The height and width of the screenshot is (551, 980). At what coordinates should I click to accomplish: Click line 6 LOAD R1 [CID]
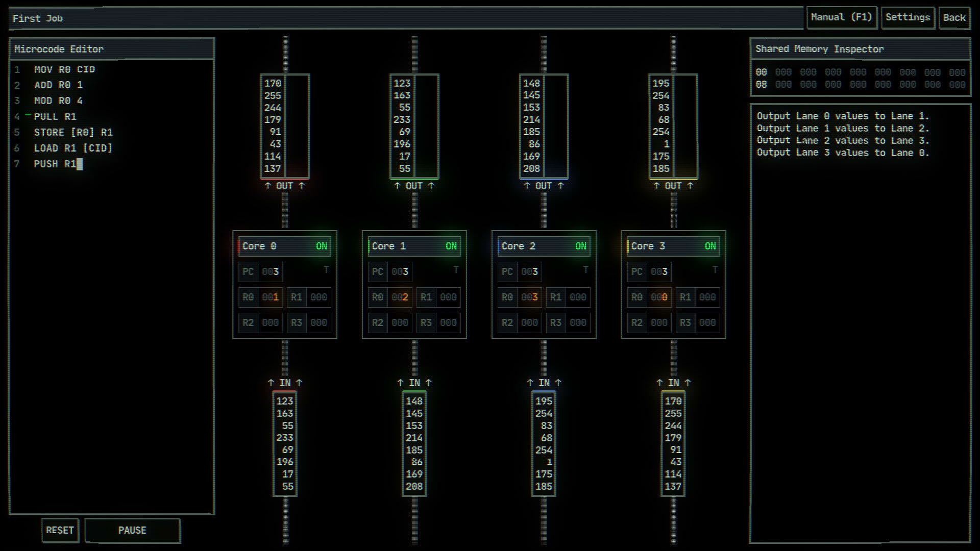pos(73,148)
